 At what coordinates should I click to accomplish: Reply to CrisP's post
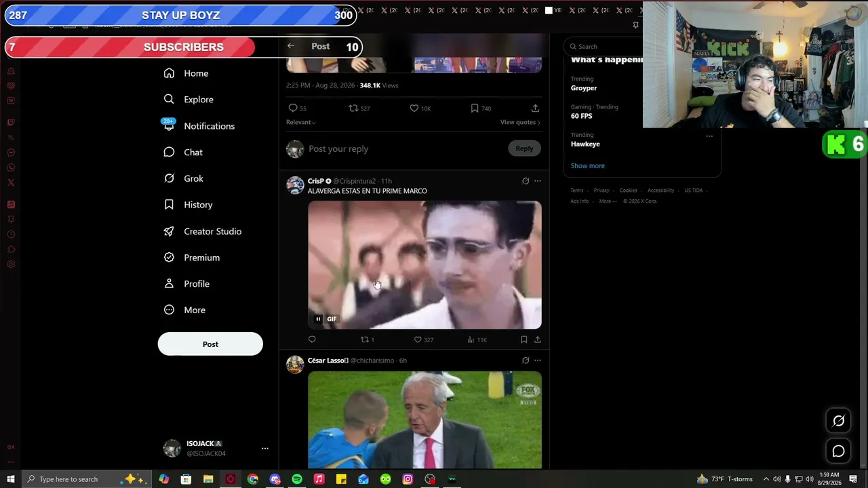tap(312, 340)
